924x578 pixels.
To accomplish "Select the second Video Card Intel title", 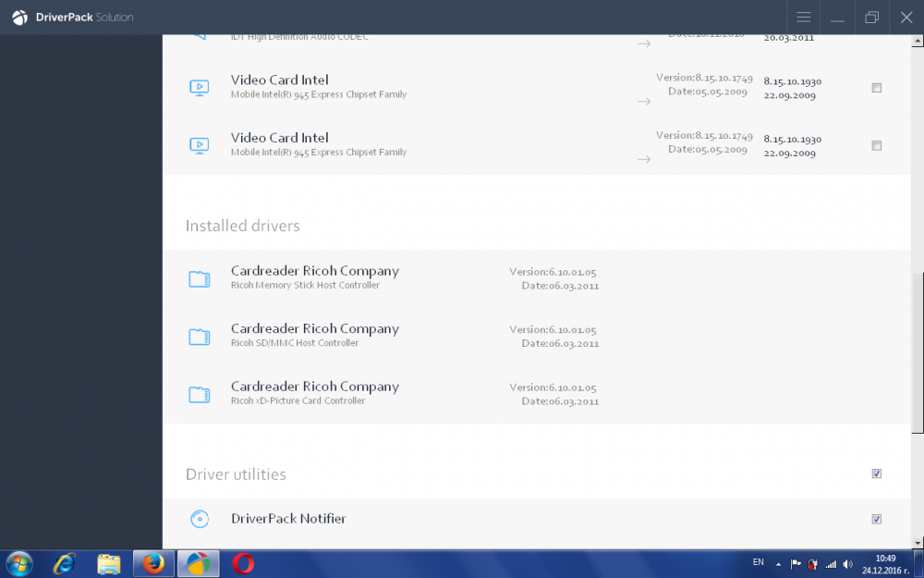I will click(279, 138).
